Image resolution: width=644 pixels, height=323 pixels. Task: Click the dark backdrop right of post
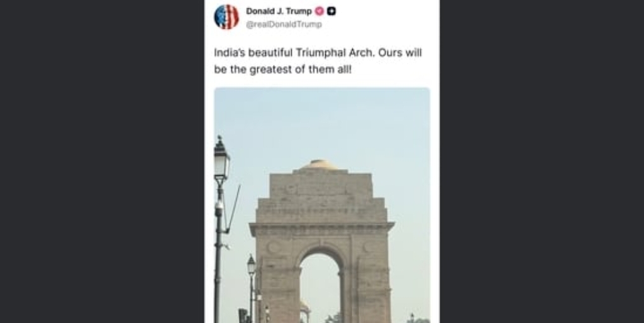(x=541, y=161)
